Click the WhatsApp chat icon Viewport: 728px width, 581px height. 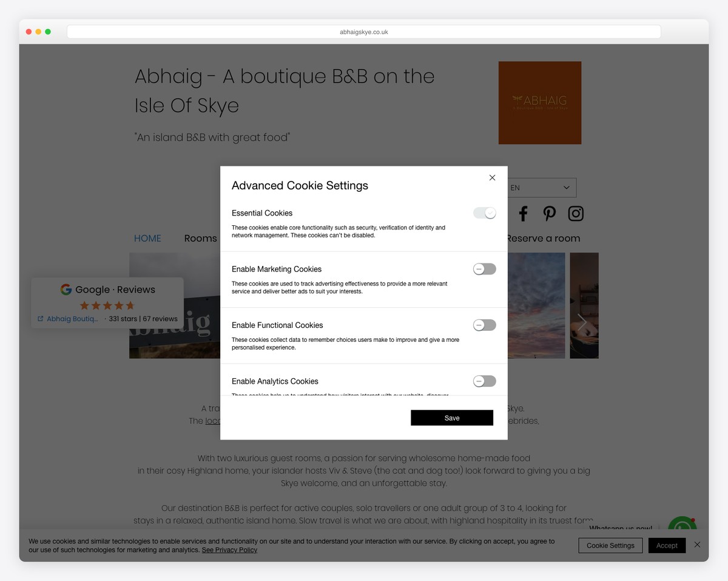pos(681,526)
